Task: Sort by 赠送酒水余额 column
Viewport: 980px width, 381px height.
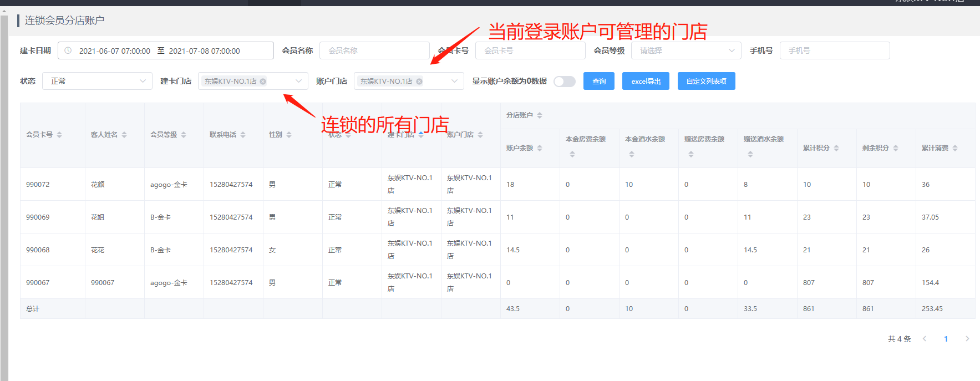Action: [x=750, y=154]
